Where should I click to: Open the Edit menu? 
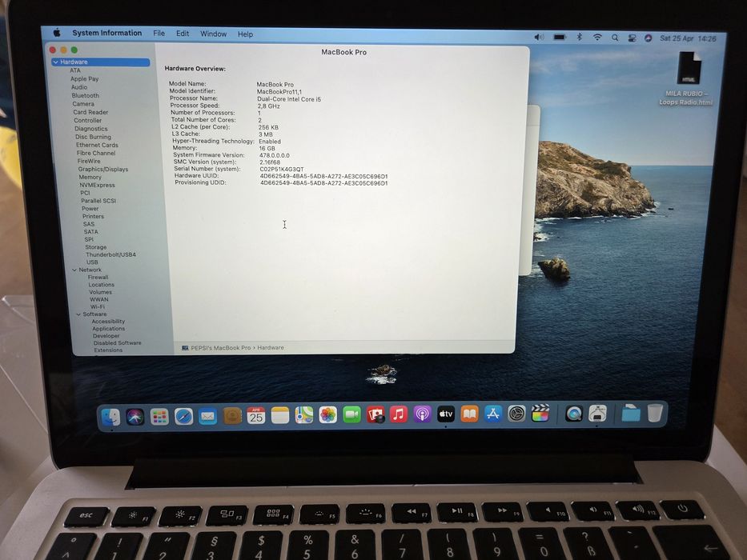(183, 34)
